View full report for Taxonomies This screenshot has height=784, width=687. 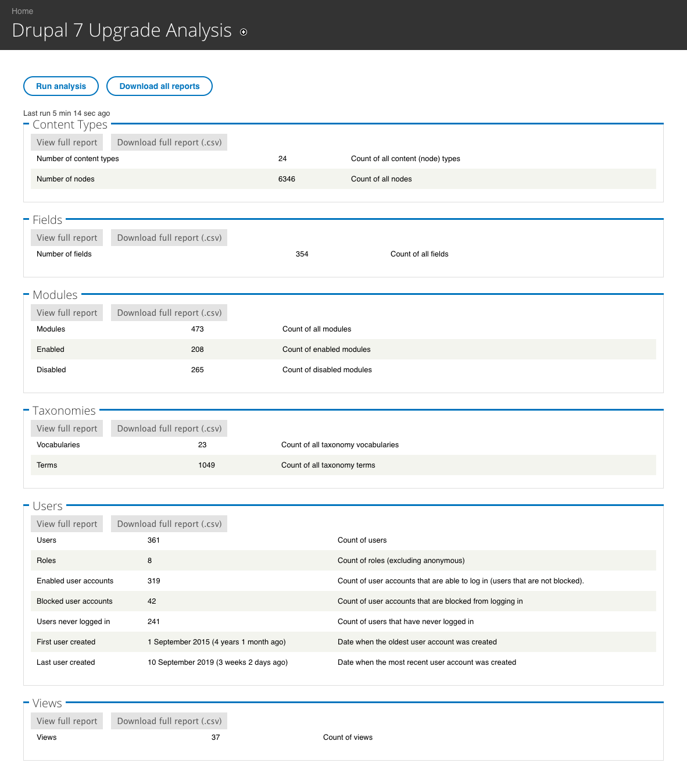coord(66,428)
